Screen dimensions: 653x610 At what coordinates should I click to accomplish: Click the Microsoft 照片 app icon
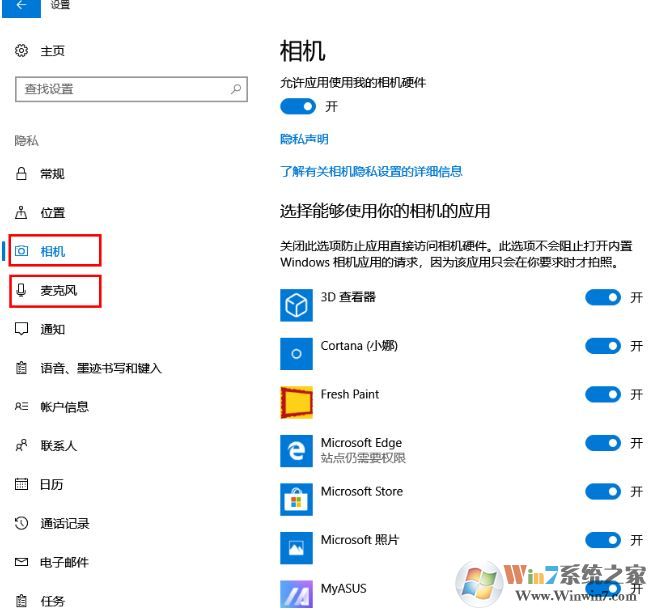click(296, 548)
